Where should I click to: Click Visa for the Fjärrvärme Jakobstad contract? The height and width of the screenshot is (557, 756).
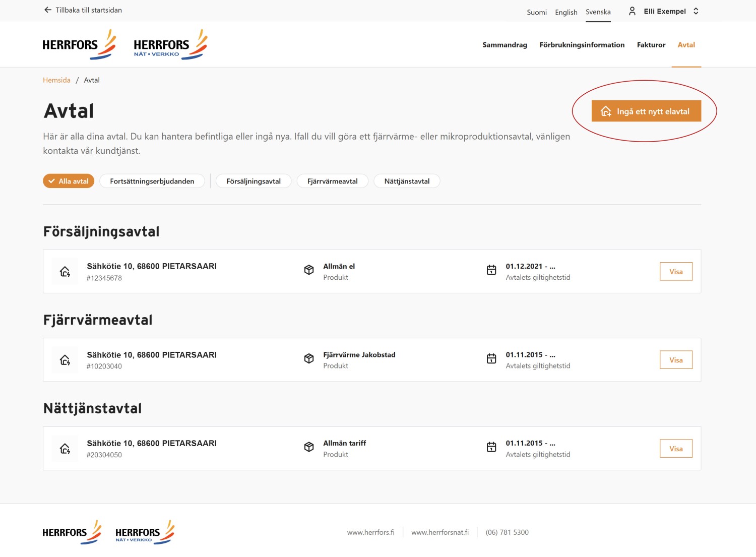click(x=676, y=360)
